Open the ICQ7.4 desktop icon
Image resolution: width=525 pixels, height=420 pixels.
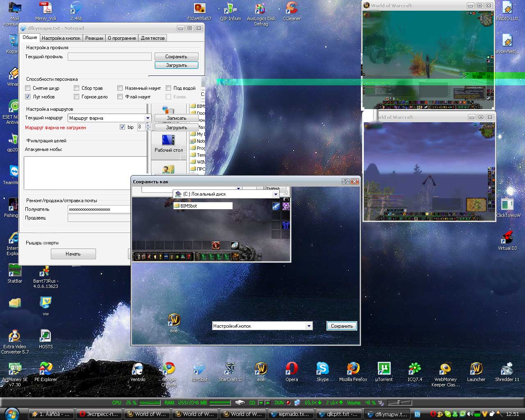tap(415, 369)
